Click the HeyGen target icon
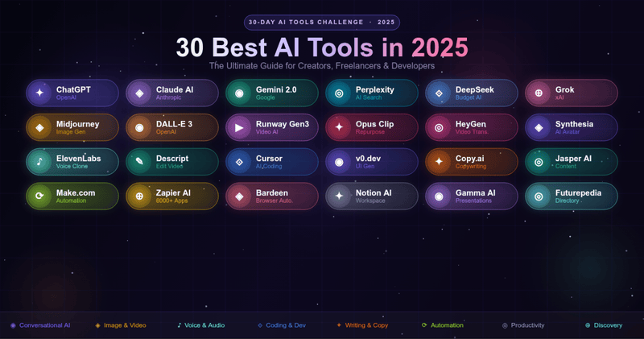644x339 pixels. click(x=439, y=127)
